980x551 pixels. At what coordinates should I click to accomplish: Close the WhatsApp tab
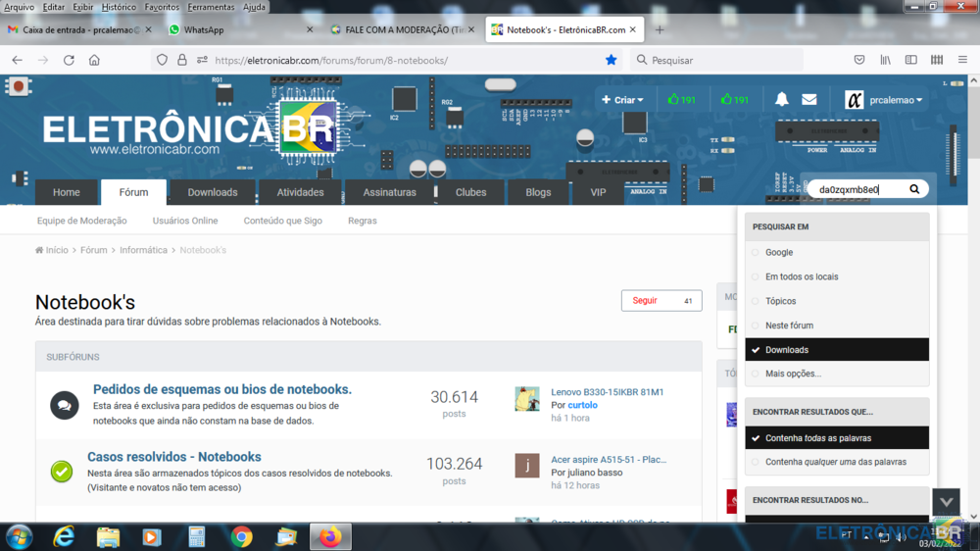tap(310, 29)
